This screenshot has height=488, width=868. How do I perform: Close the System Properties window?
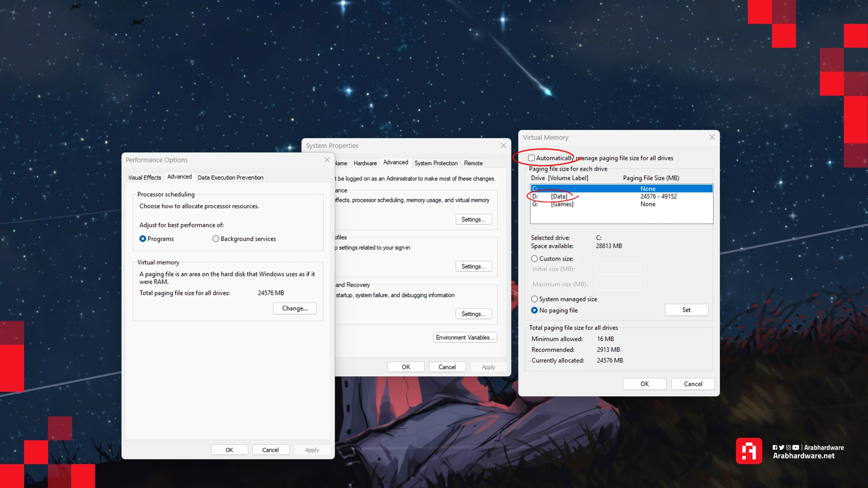tap(503, 145)
